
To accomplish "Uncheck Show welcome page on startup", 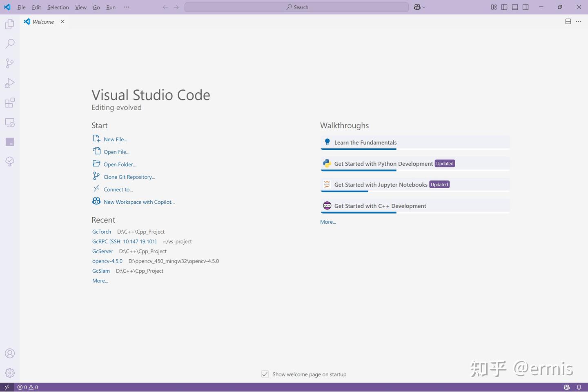I will tap(265, 374).
